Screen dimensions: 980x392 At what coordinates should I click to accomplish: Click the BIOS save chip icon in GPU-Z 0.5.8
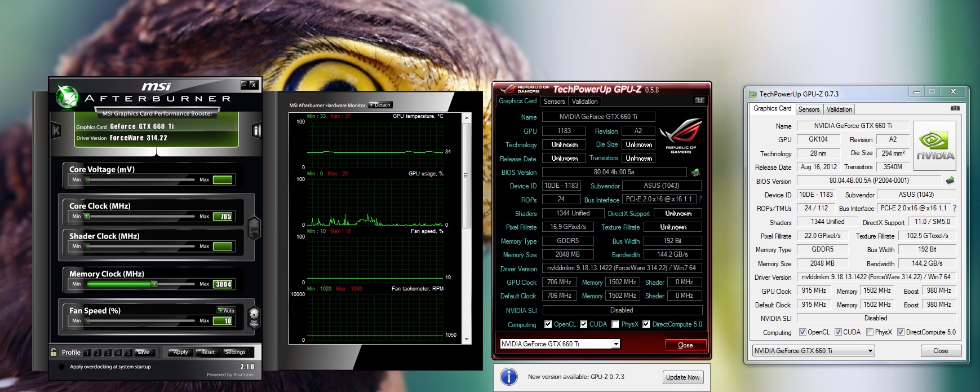tap(695, 172)
